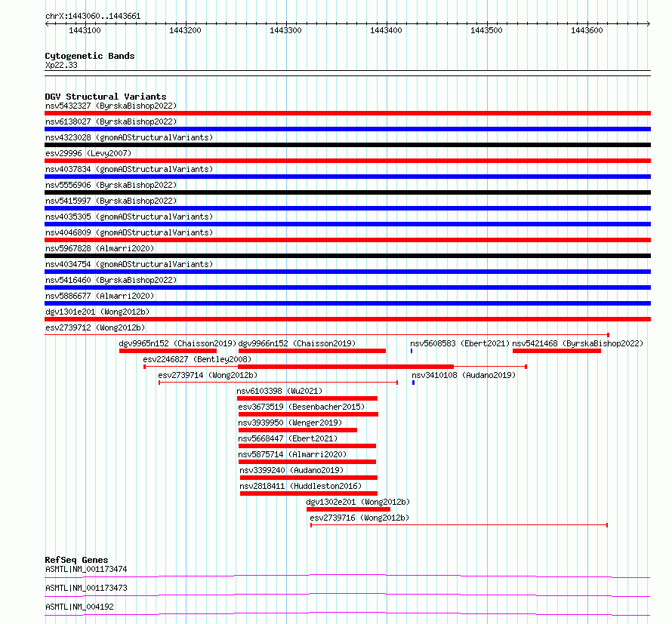This screenshot has width=672, height=624.
Task: Select the nsv5416460 (ByrskaBishop2022) label
Action: pos(111,280)
